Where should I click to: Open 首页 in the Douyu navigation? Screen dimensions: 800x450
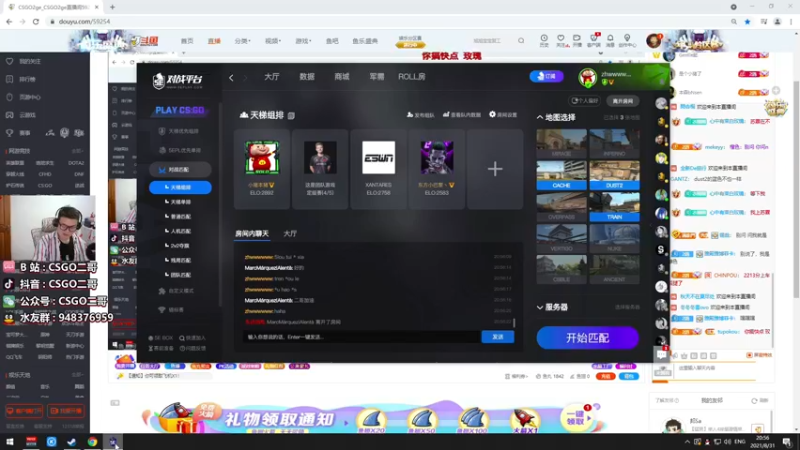click(187, 41)
